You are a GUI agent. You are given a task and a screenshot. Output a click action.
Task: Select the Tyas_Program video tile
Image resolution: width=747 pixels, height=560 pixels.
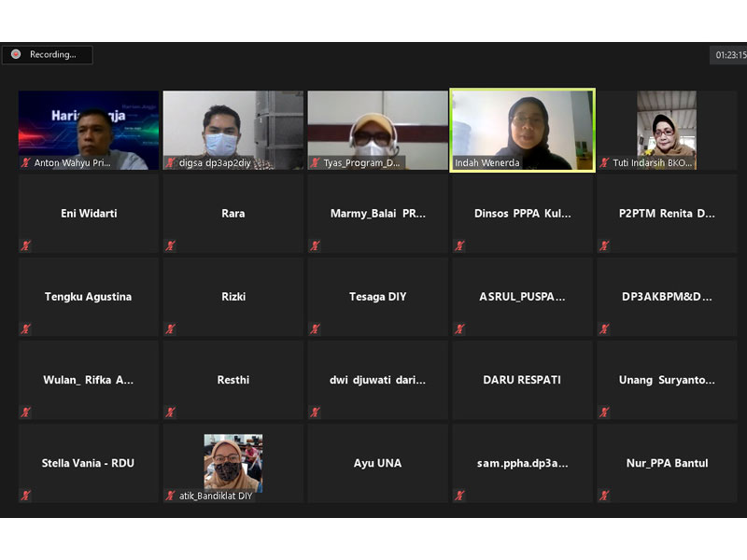pos(377,130)
